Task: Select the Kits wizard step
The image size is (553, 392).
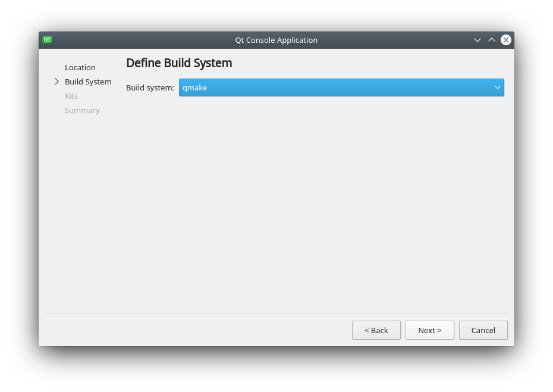Action: click(x=71, y=96)
